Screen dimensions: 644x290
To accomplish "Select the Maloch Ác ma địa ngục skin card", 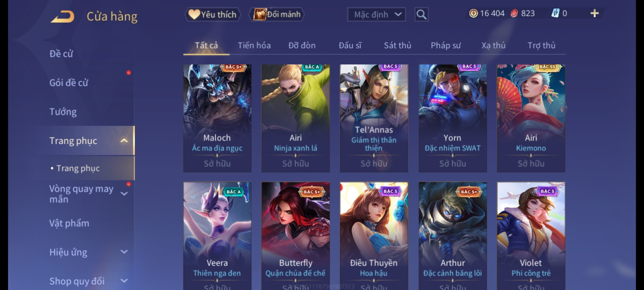I will 217,118.
